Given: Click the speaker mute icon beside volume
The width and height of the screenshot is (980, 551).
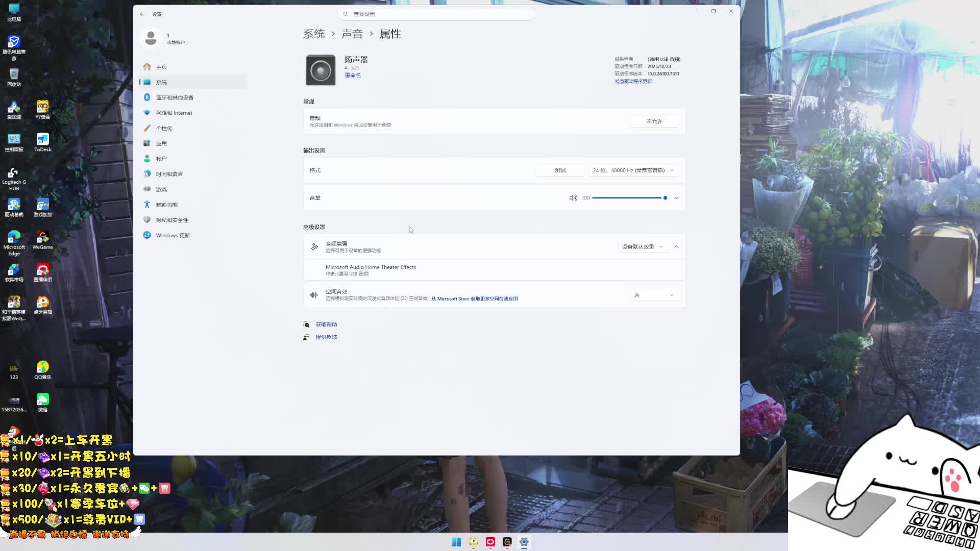Looking at the screenshot, I should point(573,198).
